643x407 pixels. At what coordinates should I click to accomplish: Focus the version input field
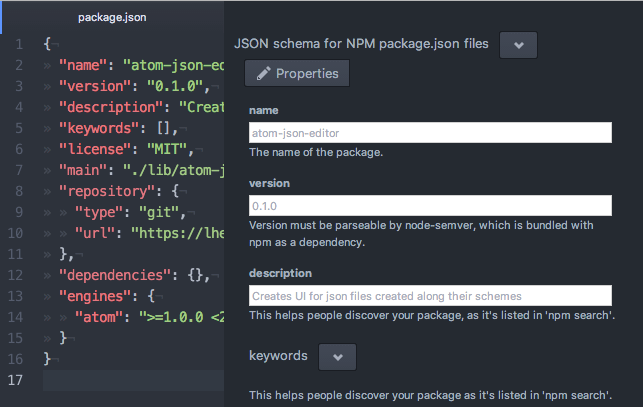click(x=430, y=206)
